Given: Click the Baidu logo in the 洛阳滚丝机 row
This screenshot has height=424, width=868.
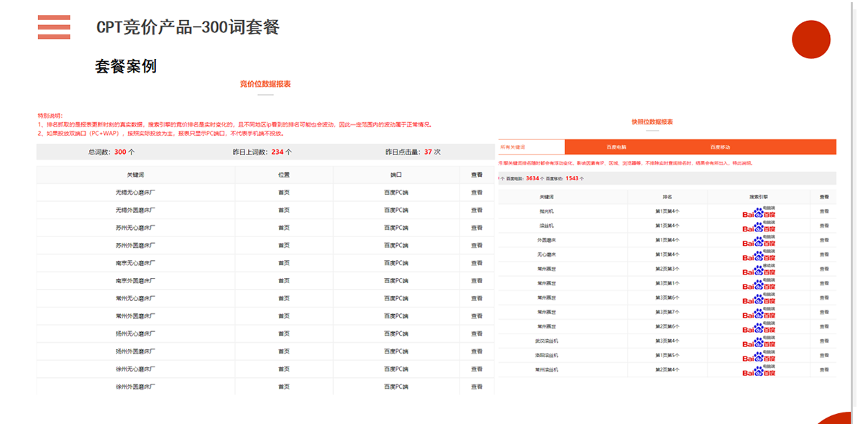Looking at the screenshot, I should [759, 356].
